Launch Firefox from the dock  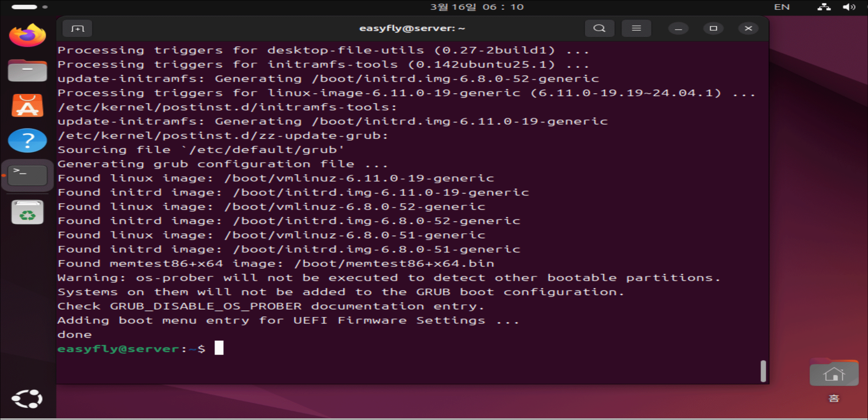pos(27,35)
